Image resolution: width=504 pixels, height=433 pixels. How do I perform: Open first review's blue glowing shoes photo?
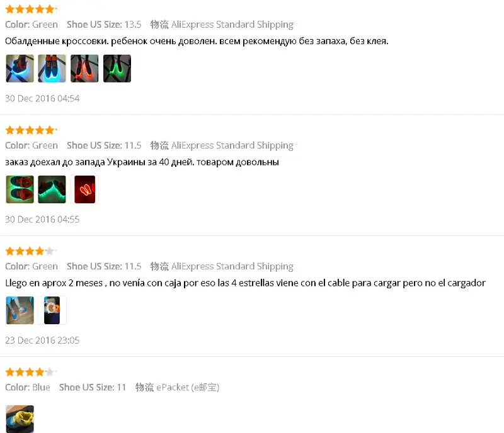20,69
